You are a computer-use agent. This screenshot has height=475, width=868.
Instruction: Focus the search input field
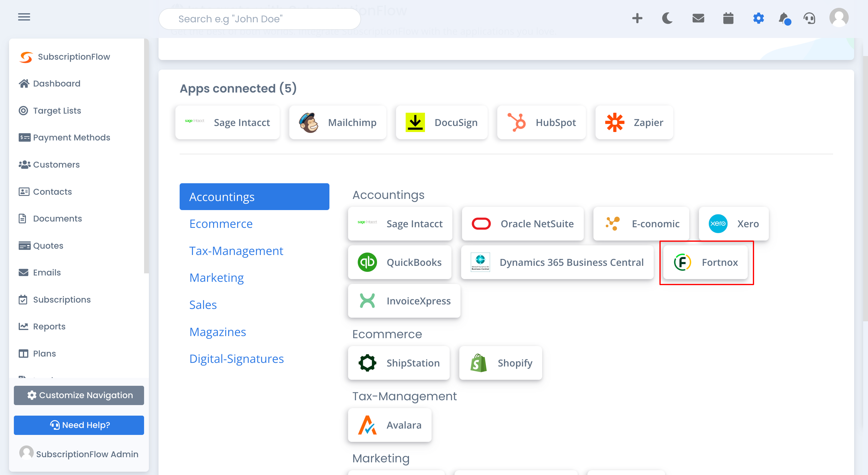click(259, 19)
